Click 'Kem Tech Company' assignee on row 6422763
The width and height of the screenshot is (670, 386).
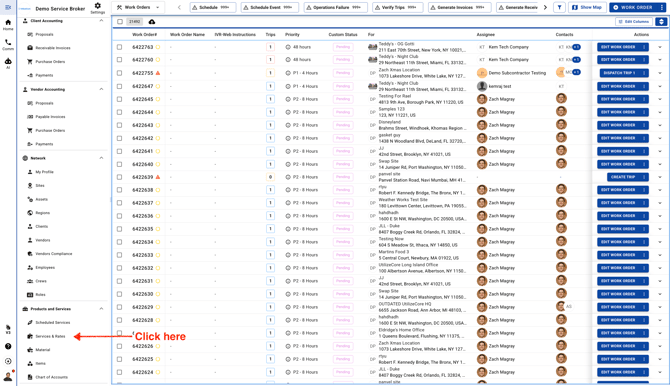click(508, 47)
